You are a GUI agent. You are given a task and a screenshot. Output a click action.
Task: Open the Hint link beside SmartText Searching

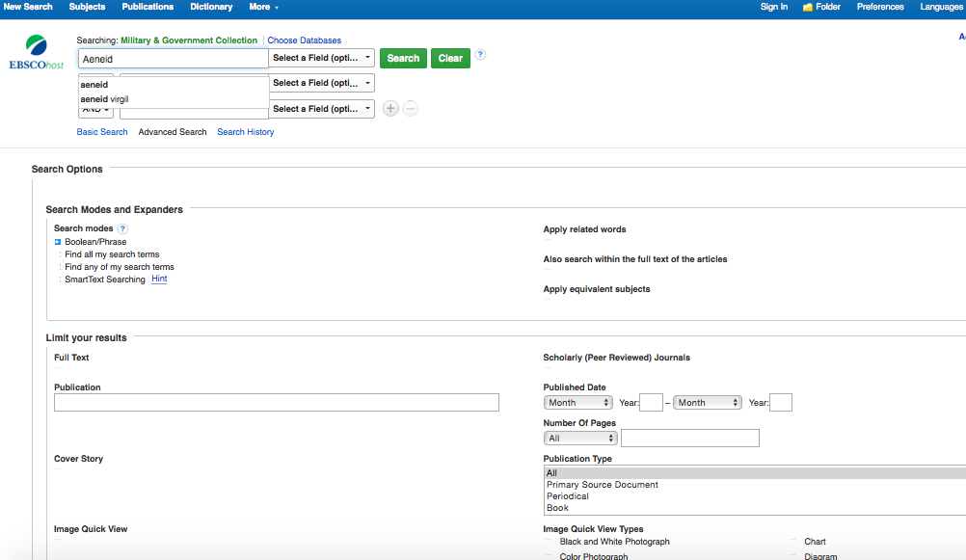159,279
